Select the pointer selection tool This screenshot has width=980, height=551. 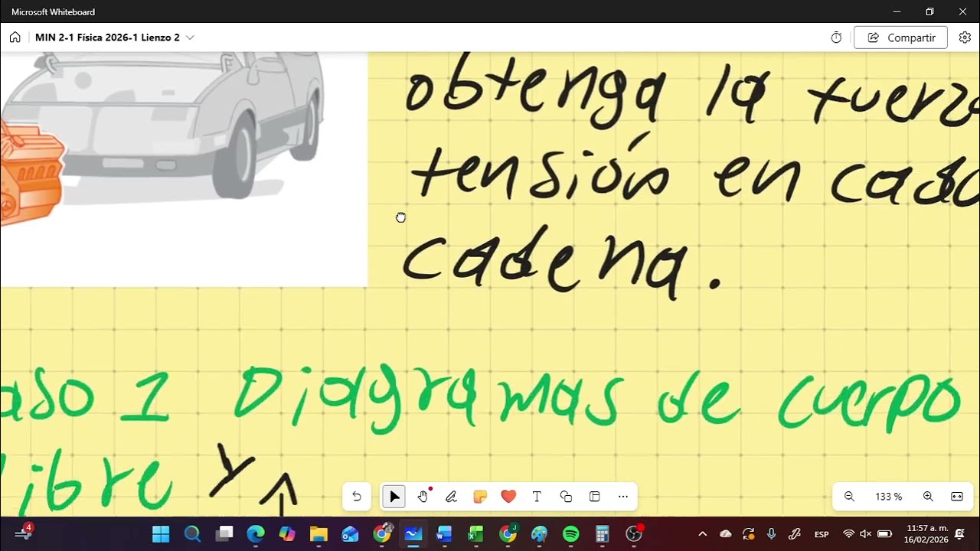394,497
